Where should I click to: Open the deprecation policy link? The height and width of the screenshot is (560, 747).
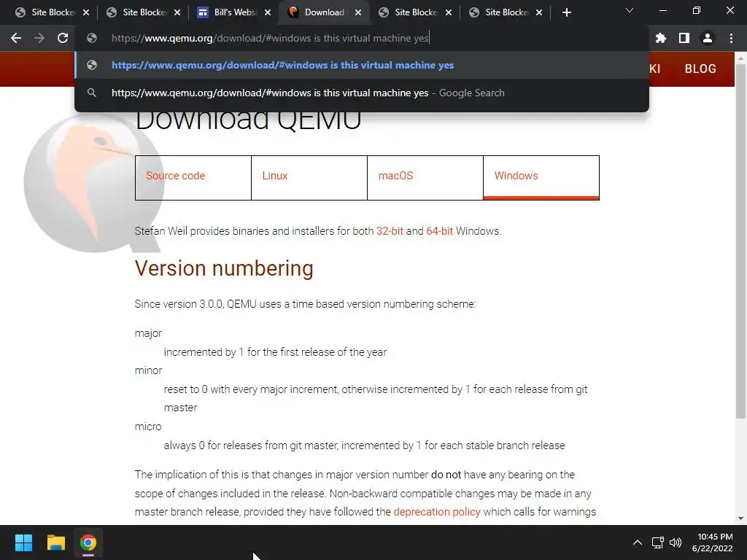click(437, 512)
